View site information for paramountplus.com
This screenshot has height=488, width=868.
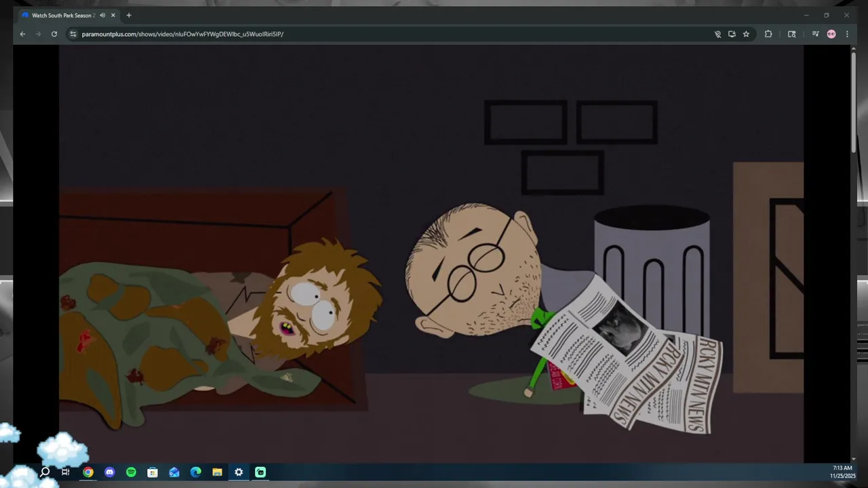coord(73,34)
